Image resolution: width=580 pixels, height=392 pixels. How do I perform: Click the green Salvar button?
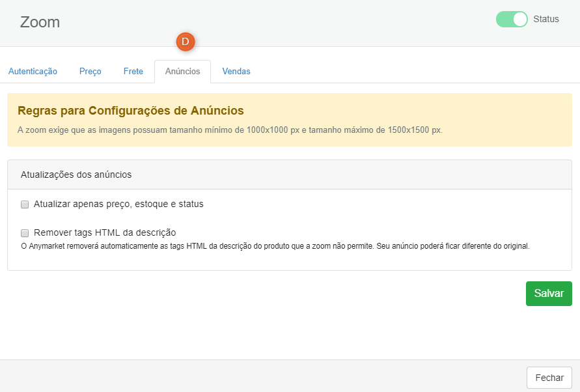(549, 294)
